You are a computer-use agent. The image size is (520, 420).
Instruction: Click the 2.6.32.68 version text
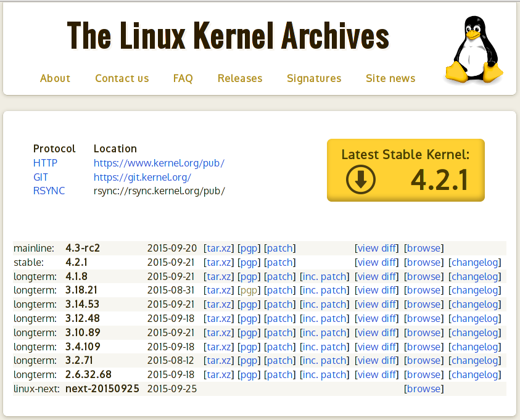point(88,374)
